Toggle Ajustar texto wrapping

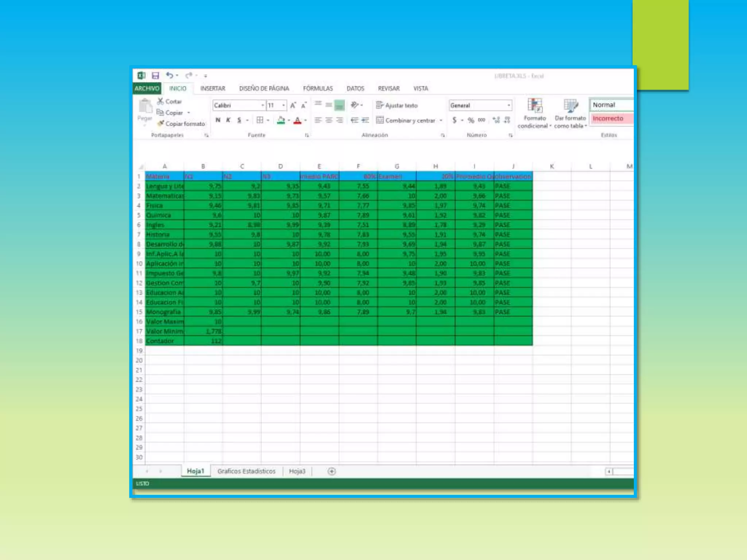click(397, 105)
